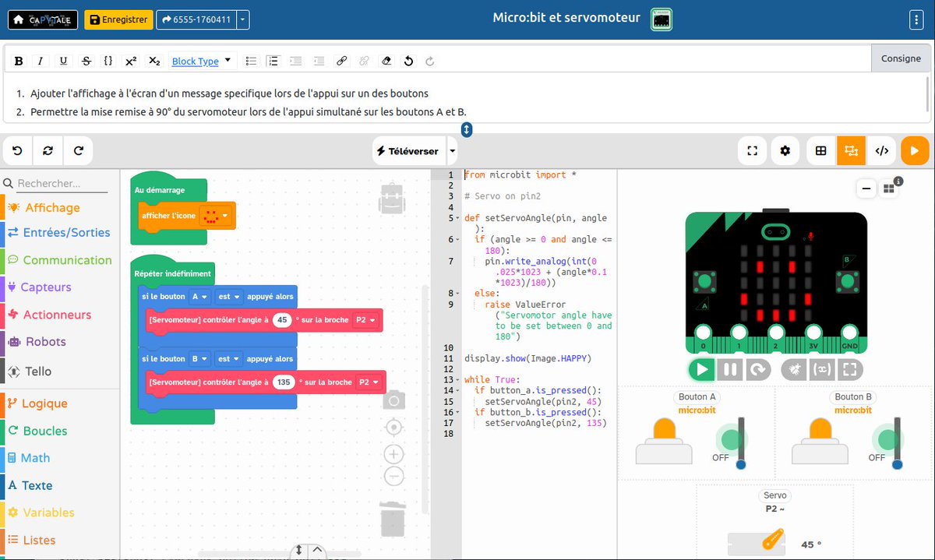Viewport: 935px width, 560px height.
Task: Insert a hyperlink with link icon
Action: tap(341, 61)
